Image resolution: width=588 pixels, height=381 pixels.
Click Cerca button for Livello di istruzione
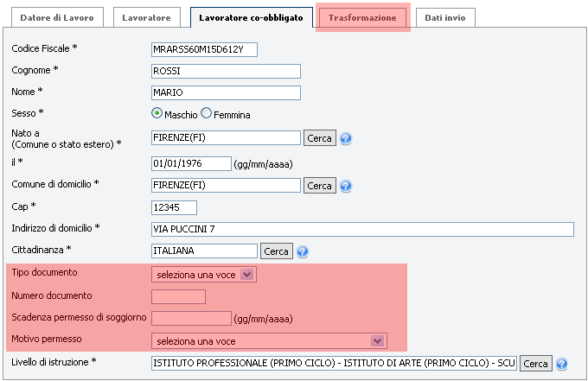pos(536,364)
